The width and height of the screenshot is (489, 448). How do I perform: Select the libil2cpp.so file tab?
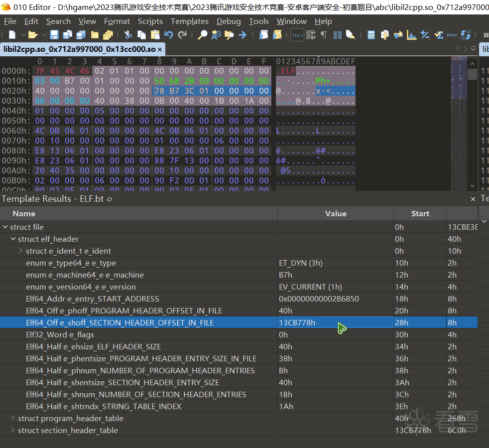pyautogui.click(x=79, y=49)
